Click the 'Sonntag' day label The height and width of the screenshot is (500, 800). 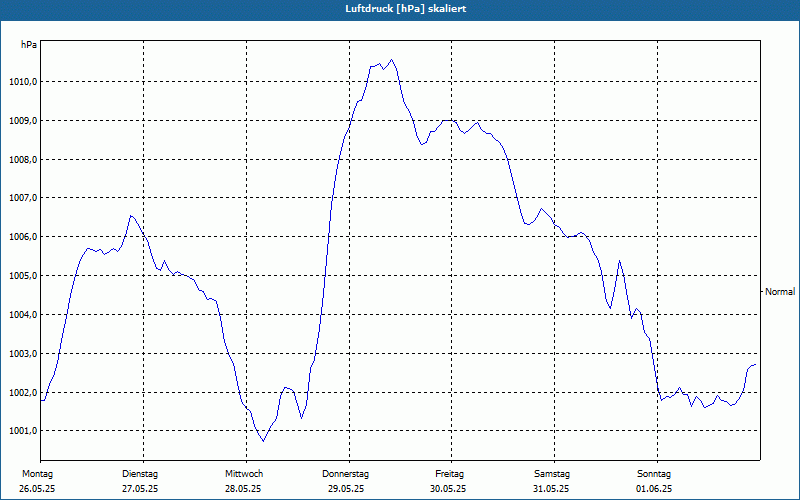click(654, 474)
